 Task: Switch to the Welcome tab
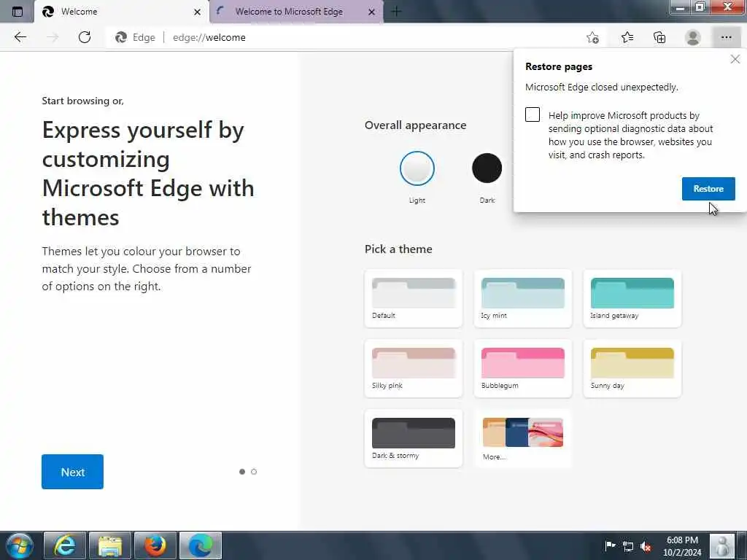pos(122,12)
